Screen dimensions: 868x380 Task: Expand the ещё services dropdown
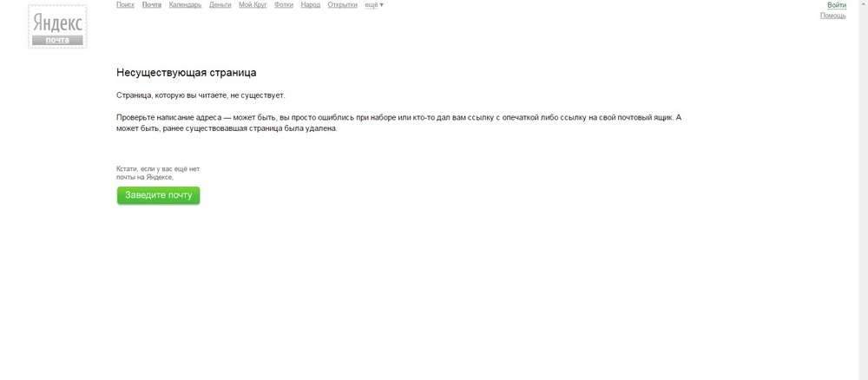coord(374,4)
